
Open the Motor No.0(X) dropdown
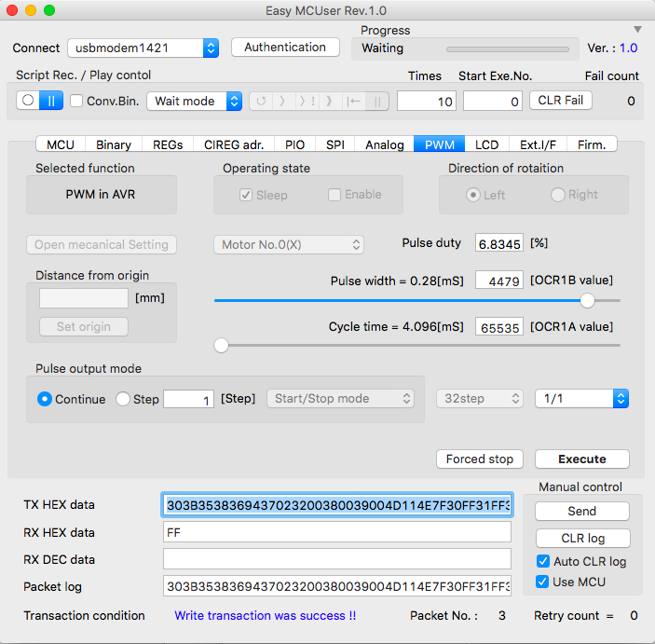(x=289, y=244)
